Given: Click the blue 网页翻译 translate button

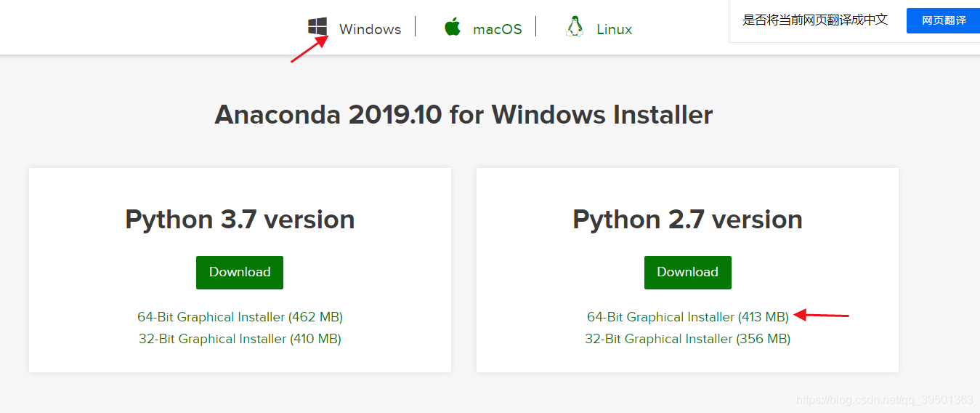Looking at the screenshot, I should pyautogui.click(x=944, y=20).
